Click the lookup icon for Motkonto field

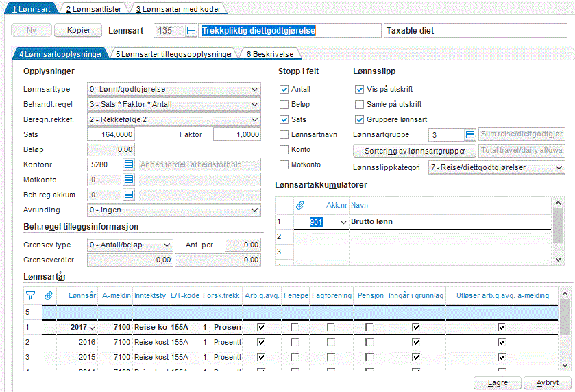pyautogui.click(x=128, y=180)
